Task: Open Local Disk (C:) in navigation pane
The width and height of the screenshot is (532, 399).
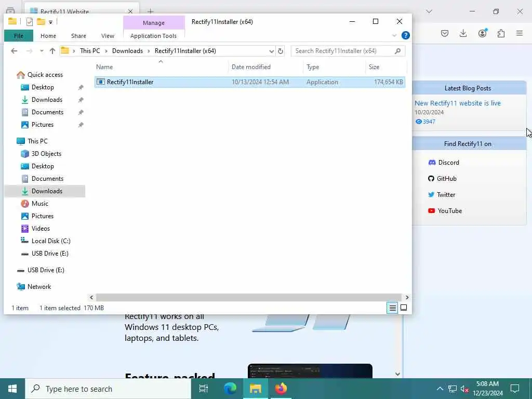Action: click(x=51, y=241)
